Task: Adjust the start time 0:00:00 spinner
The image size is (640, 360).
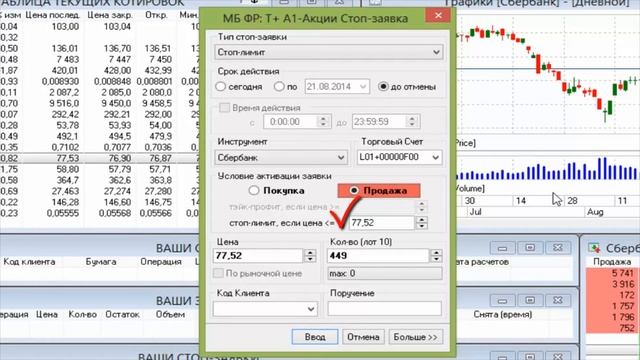Action: click(x=323, y=122)
